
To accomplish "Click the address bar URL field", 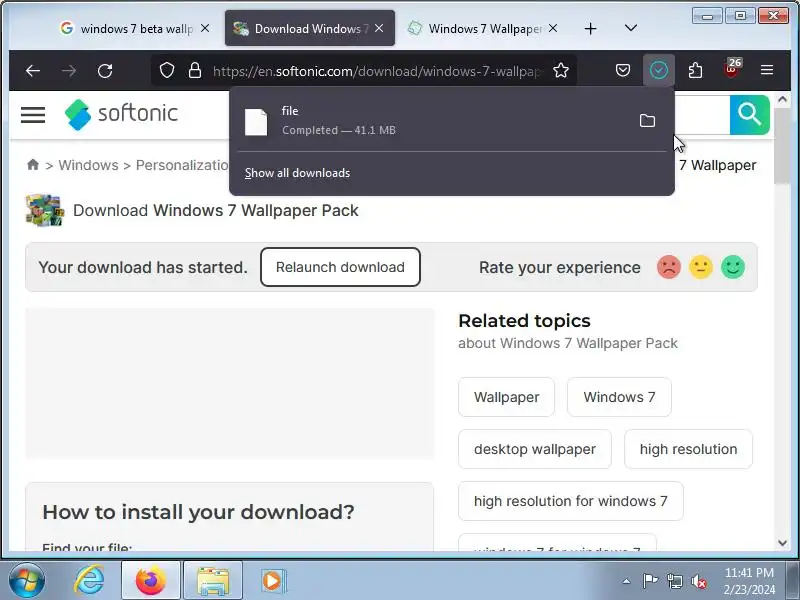I will coord(378,71).
